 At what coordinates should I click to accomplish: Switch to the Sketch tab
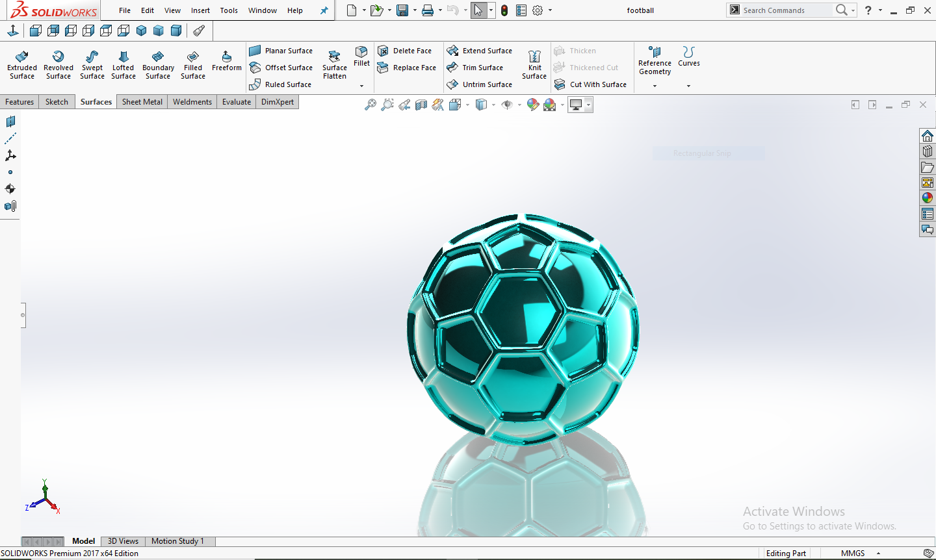pos(57,102)
